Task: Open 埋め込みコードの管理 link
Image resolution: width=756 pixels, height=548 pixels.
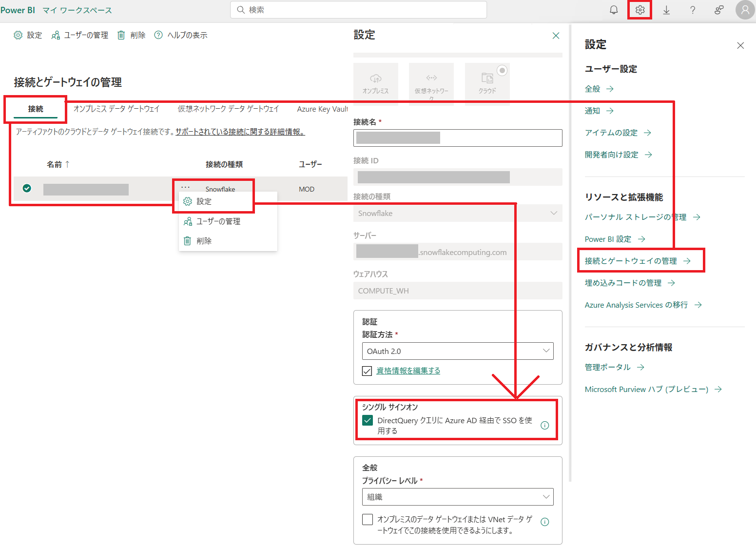Action: pos(630,283)
